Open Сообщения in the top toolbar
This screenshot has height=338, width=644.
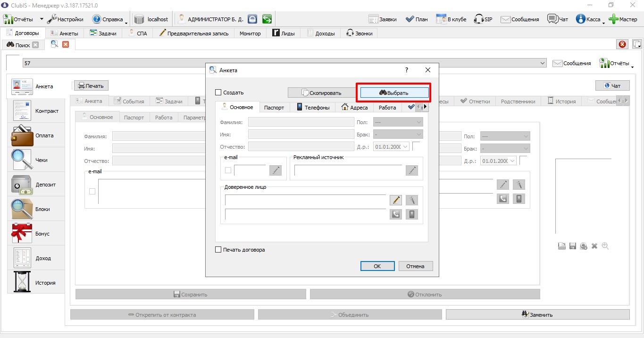[x=519, y=19]
